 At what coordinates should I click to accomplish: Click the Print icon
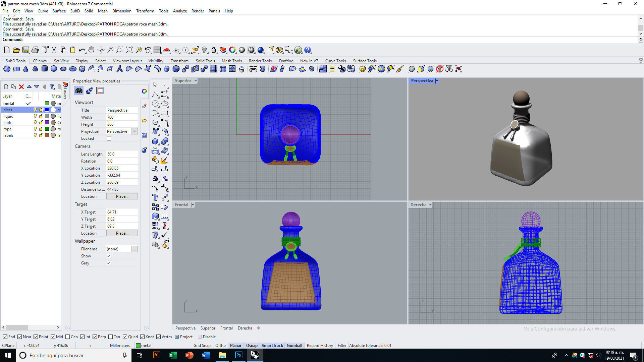[x=35, y=50]
